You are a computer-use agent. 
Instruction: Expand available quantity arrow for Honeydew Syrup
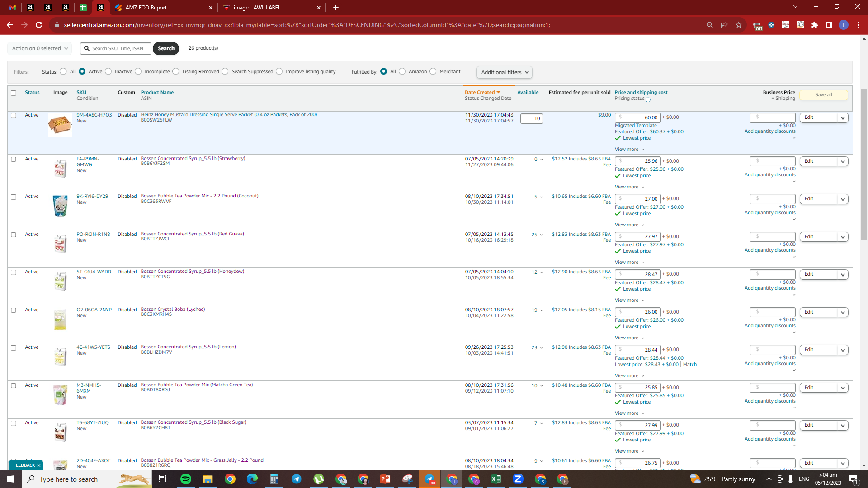[542, 272]
